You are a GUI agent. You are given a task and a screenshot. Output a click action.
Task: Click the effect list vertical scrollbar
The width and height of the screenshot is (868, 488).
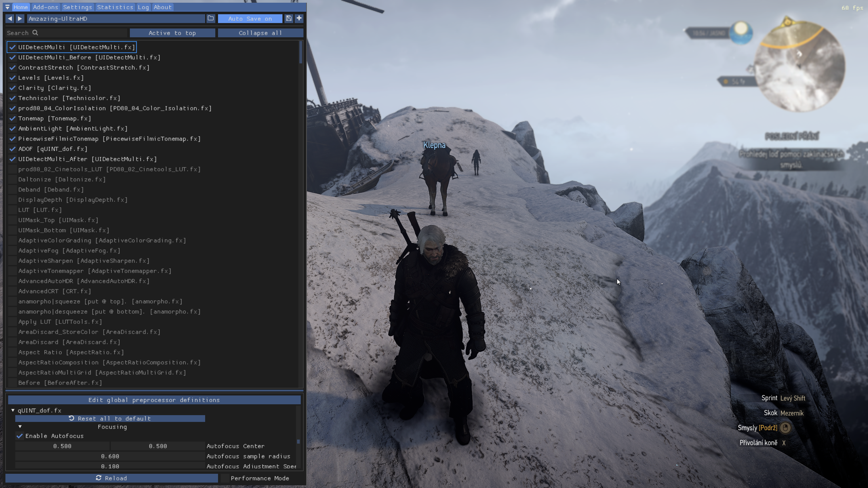tap(301, 53)
